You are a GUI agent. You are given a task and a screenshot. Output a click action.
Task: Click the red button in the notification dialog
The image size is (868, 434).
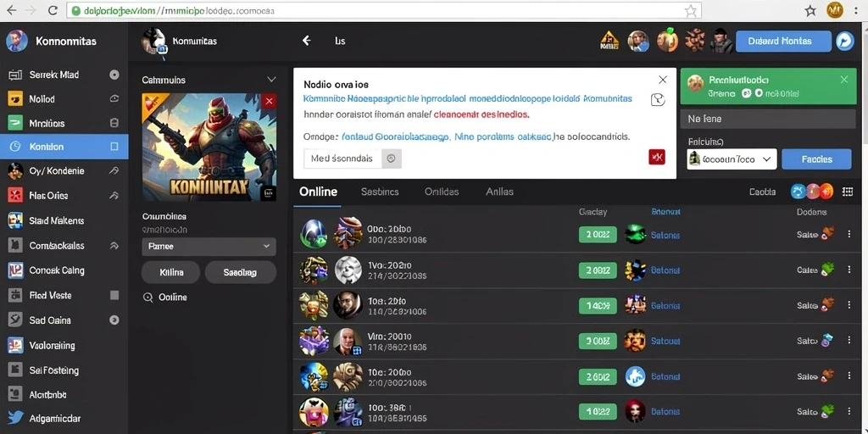coord(657,157)
